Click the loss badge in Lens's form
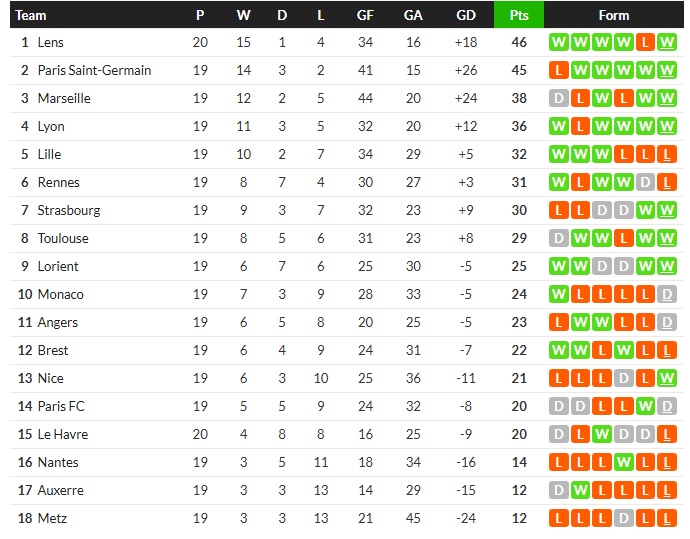 (646, 43)
